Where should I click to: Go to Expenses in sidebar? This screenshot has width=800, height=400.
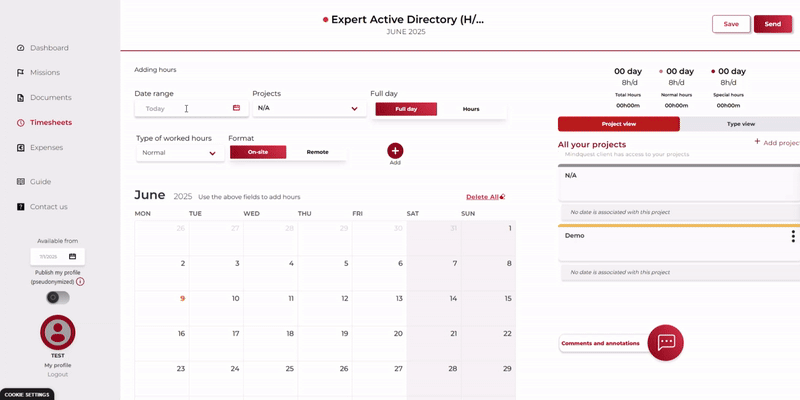coord(46,147)
